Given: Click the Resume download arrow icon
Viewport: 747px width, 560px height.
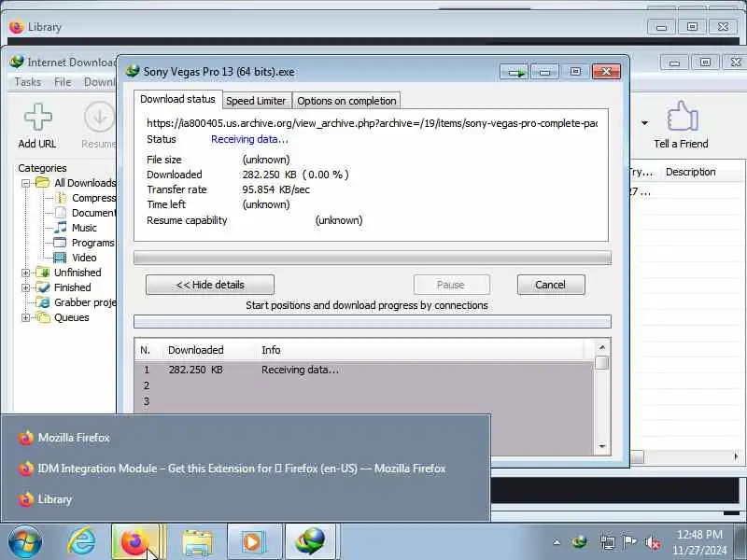Looking at the screenshot, I should [x=100, y=117].
